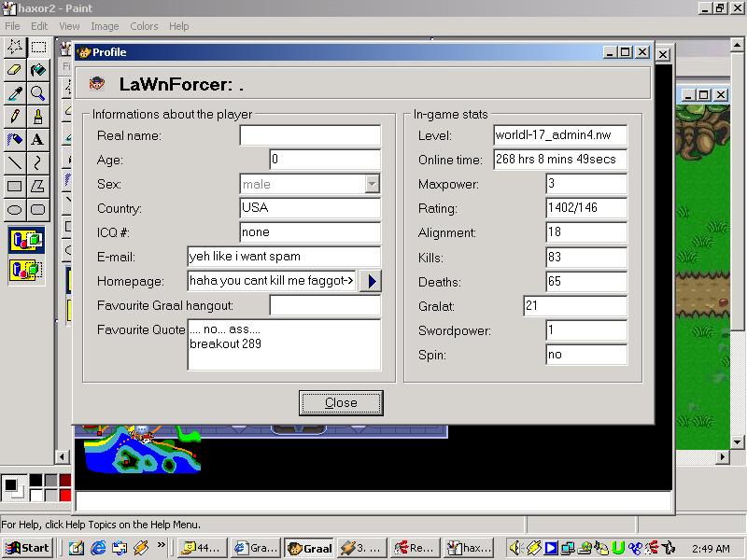The width and height of the screenshot is (747, 560).
Task: Switch to the 44... taskbar button
Action: pyautogui.click(x=201, y=548)
